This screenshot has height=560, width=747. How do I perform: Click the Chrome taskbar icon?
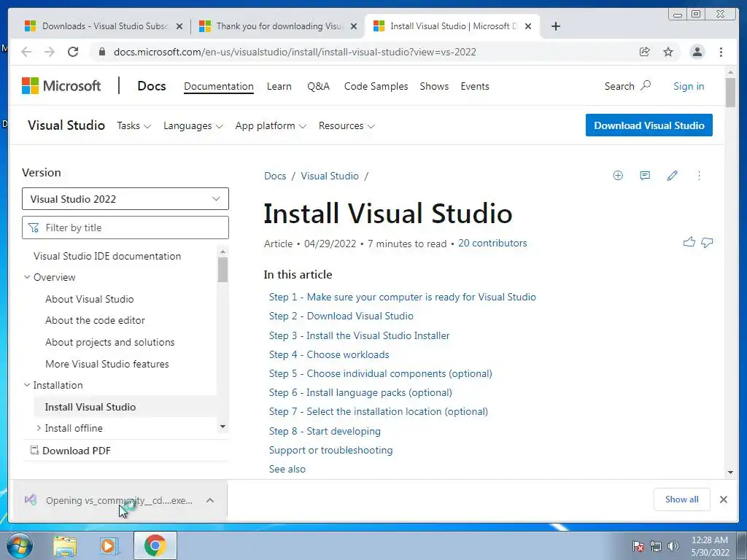coord(155,545)
